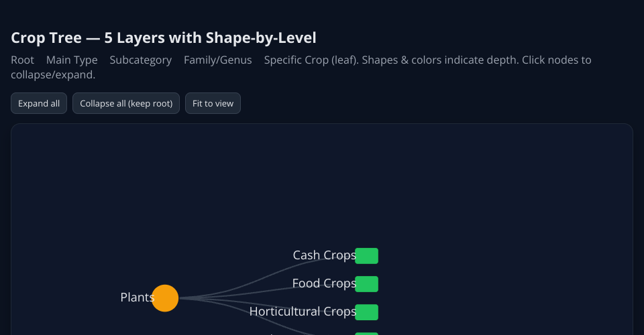This screenshot has width=644, height=335.
Task: Click the Specific Crop (leaf) legend entry
Action: pyautogui.click(x=310, y=60)
